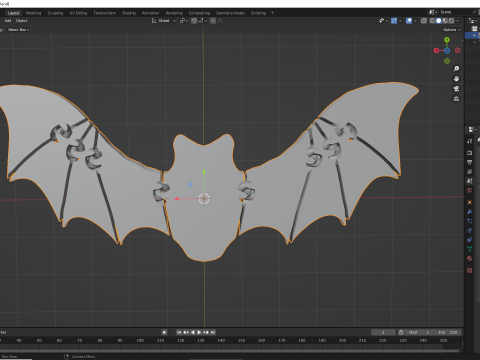Switch perspective/orthographic view grid icon
This screenshot has width=480, height=360.
pyautogui.click(x=456, y=99)
